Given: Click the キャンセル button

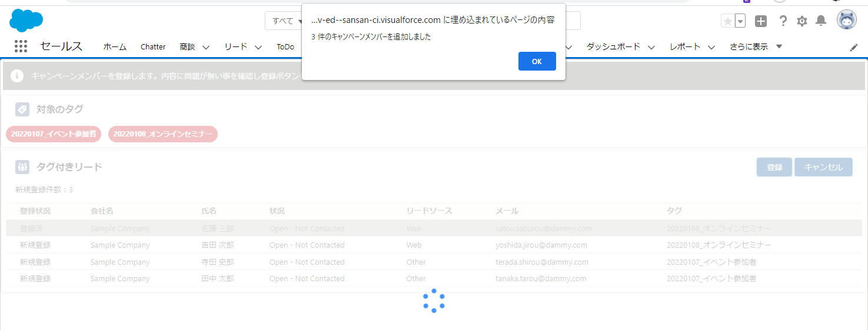Looking at the screenshot, I should point(823,167).
